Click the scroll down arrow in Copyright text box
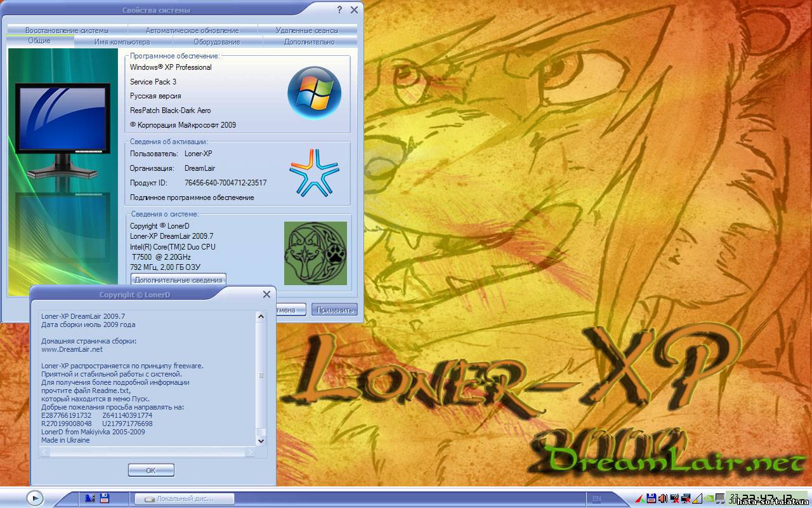 click(x=261, y=441)
